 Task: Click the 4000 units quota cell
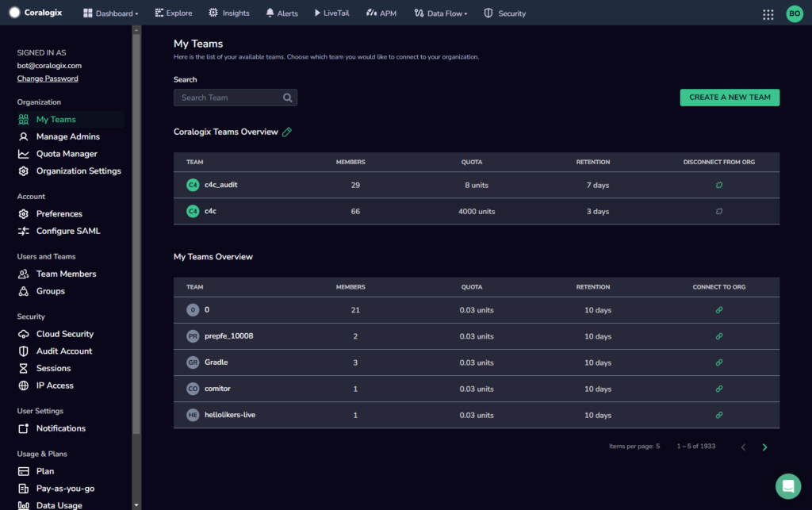pos(477,212)
